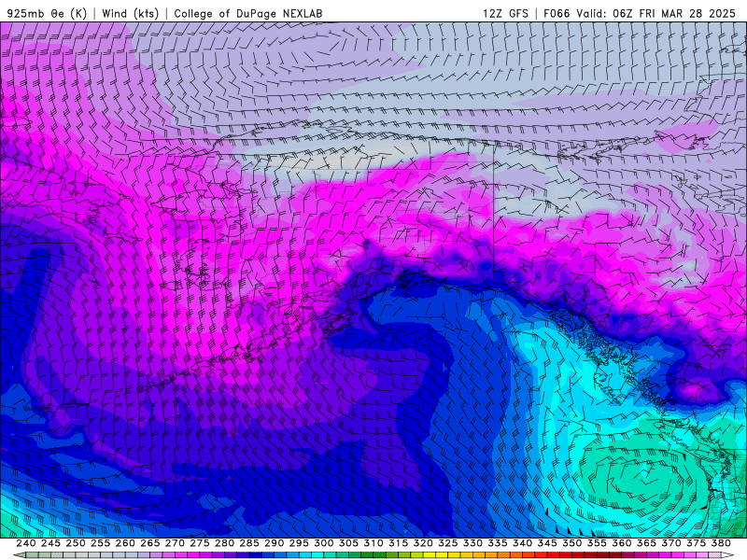Click the "12Z GFS" model run label
Viewport: 747px width, 560px height.
pyautogui.click(x=505, y=13)
